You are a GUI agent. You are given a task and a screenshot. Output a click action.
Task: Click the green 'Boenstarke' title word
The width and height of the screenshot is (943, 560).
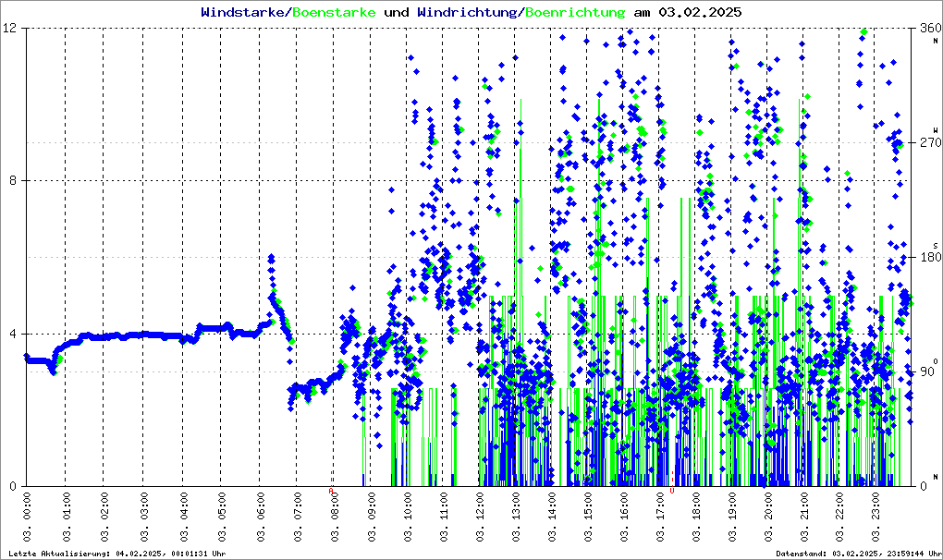[335, 12]
